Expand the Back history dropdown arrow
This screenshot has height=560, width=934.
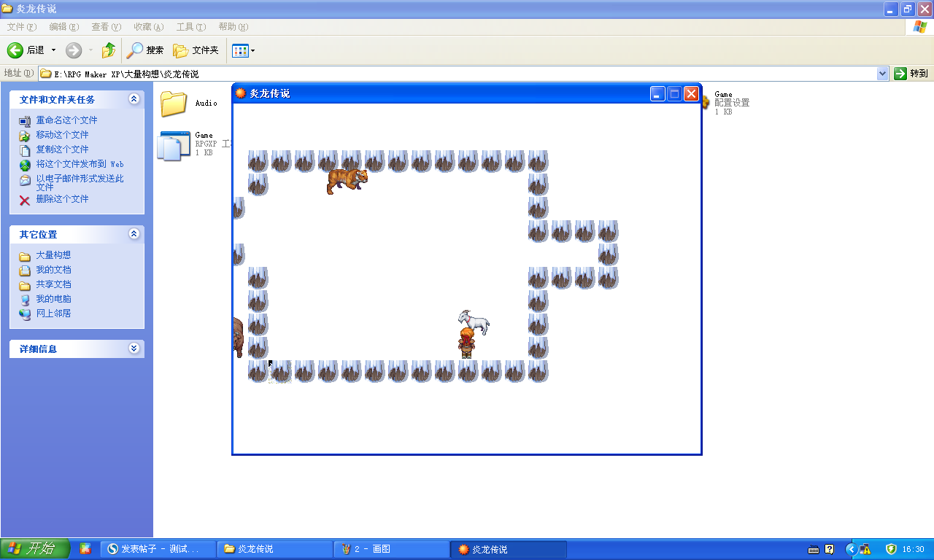[53, 50]
